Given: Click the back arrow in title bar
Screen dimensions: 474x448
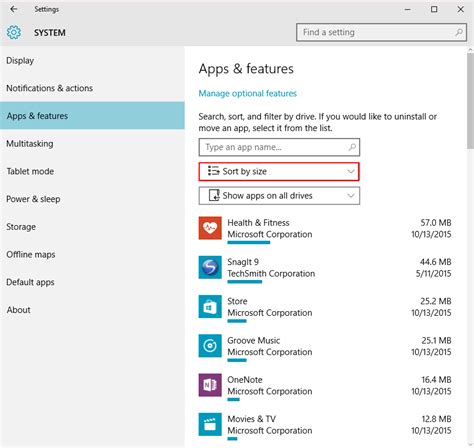Looking at the screenshot, I should 14,9.
